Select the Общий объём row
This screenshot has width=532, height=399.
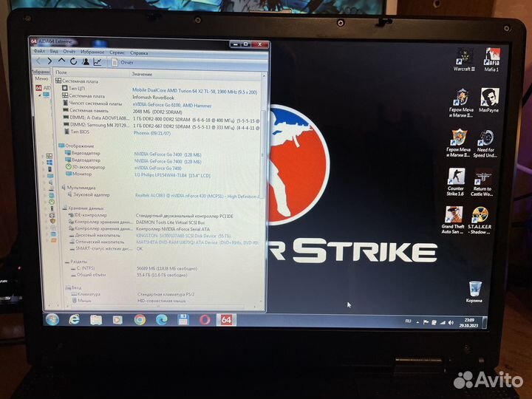(165, 275)
